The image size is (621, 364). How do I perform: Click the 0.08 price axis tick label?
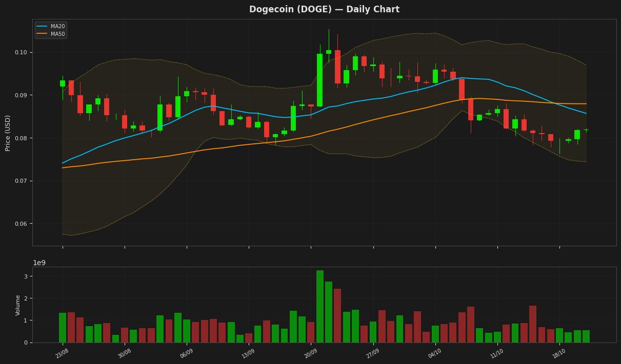coord(22,139)
